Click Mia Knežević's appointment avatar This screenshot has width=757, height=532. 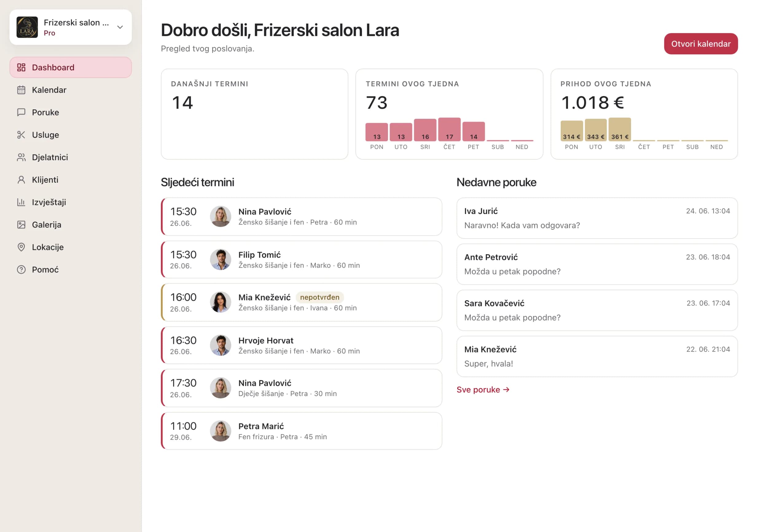221,302
